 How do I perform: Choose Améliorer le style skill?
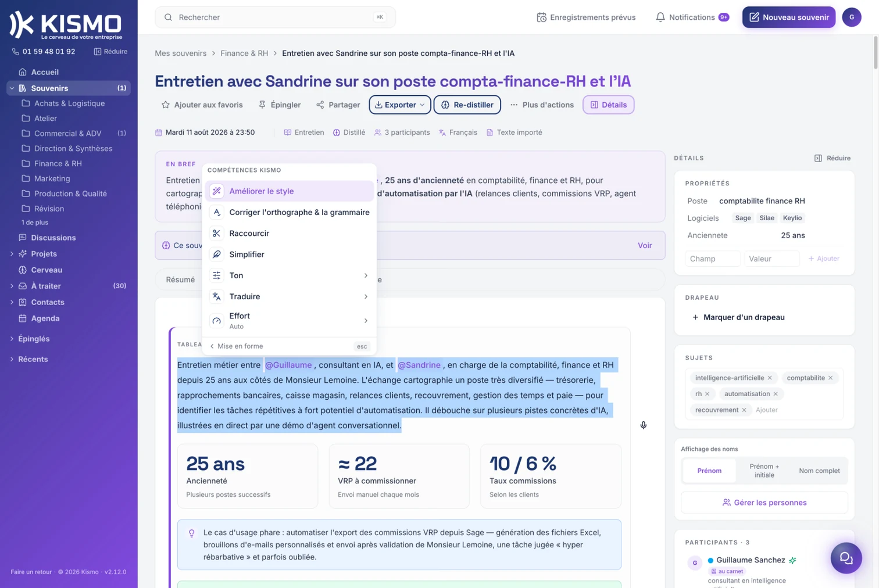[289, 191]
